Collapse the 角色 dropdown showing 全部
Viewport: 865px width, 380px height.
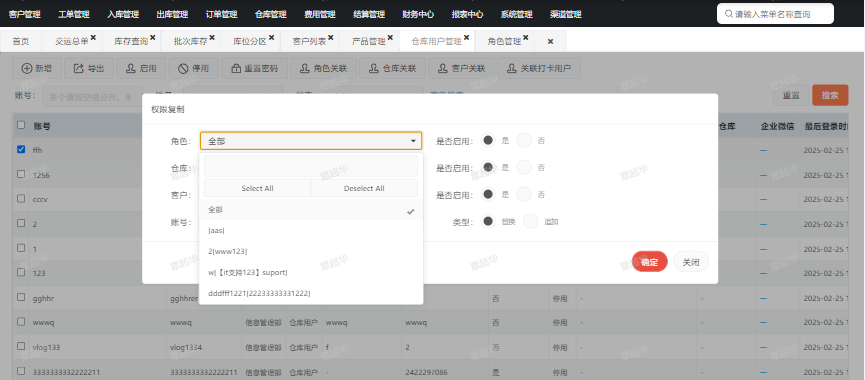pyautogui.click(x=311, y=141)
